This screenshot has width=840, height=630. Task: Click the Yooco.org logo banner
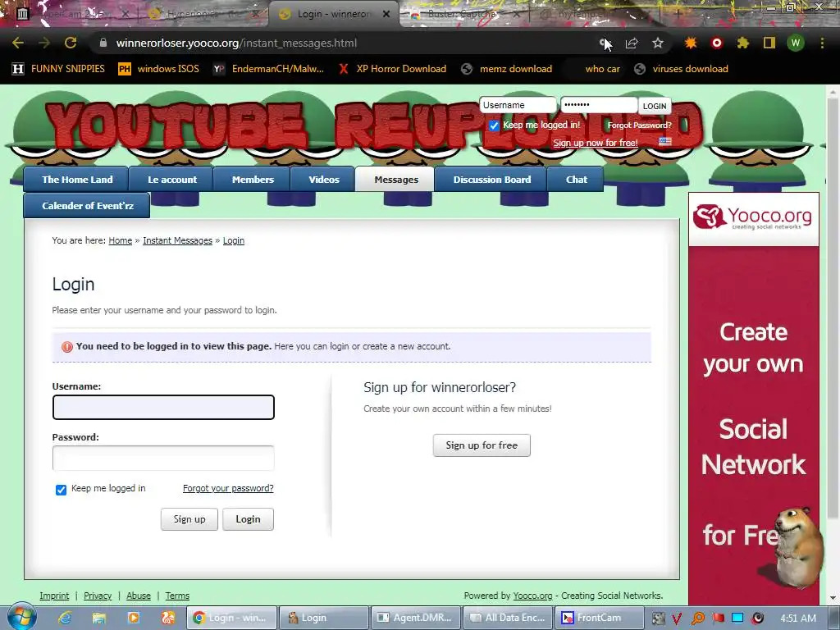(x=753, y=218)
